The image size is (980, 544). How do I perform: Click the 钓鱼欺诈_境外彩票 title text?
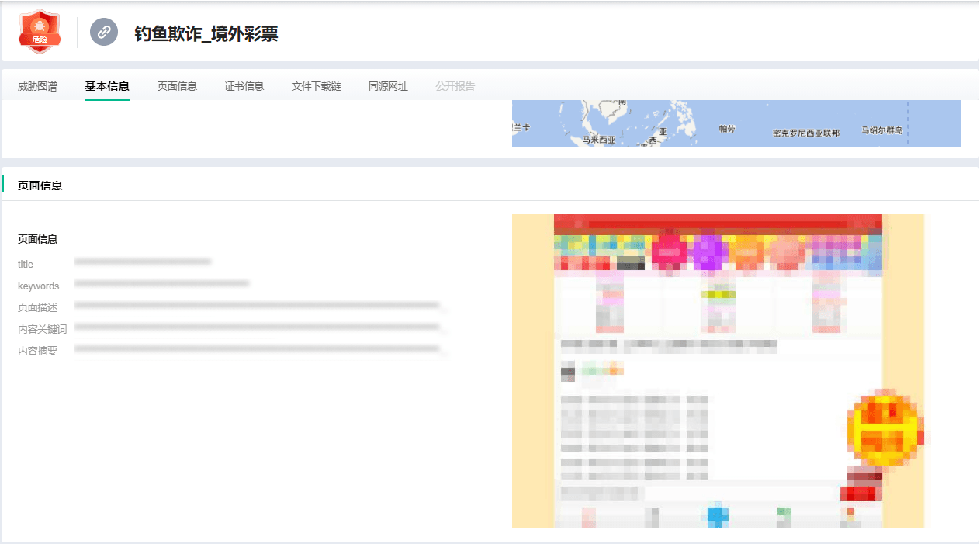click(x=206, y=33)
